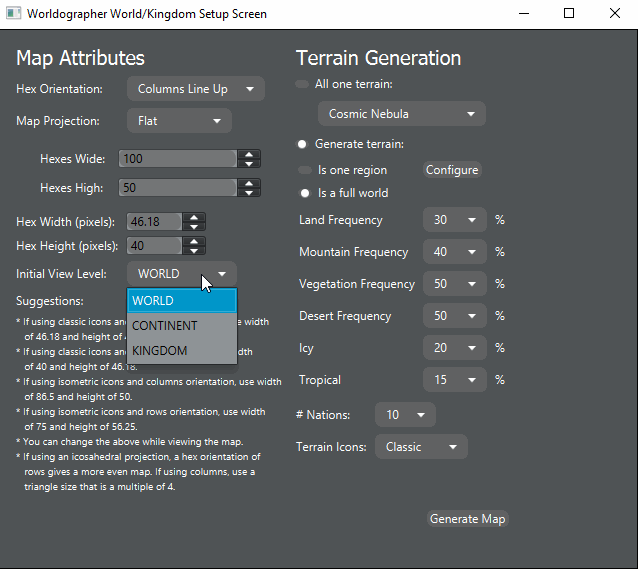Open Terrain Icons Classic dropdown
The height and width of the screenshot is (569, 638).
point(421,447)
